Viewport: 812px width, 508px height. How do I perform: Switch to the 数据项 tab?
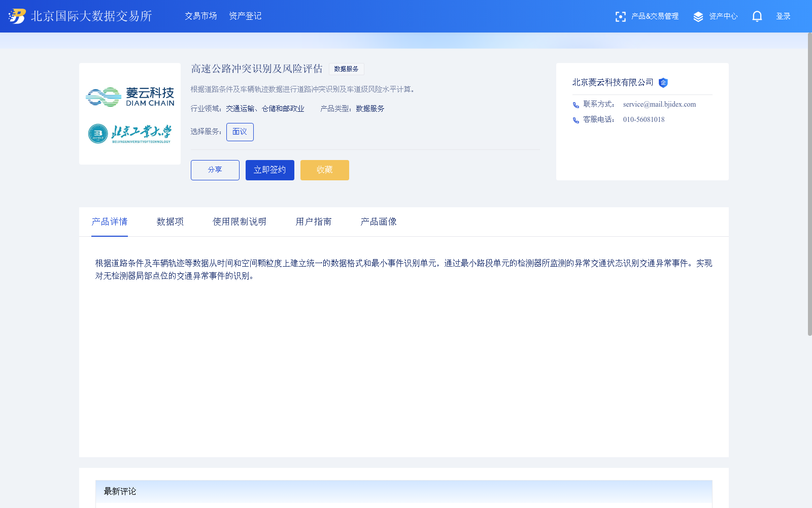(170, 222)
